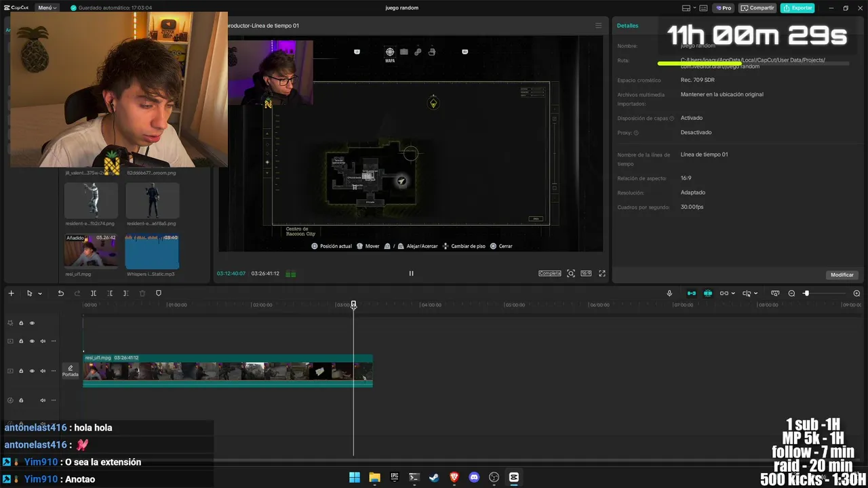Expand the preview axis dropdown arrow
The width and height of the screenshot is (868, 488).
click(757, 294)
